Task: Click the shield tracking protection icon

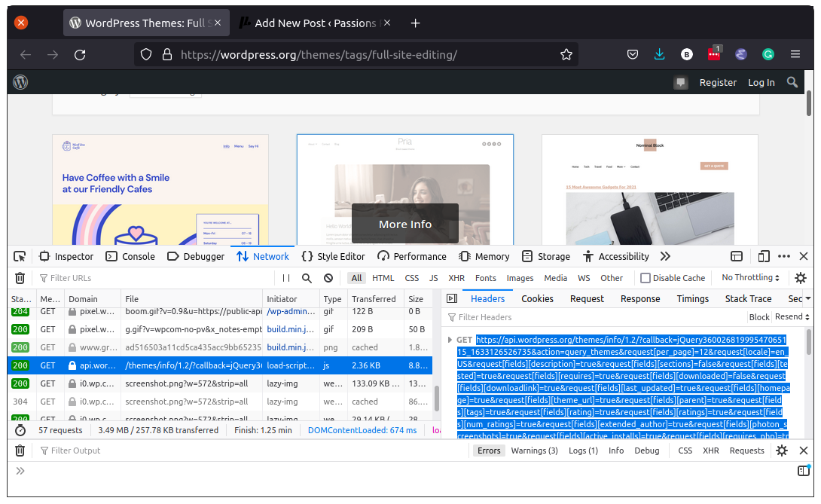Action: (x=146, y=54)
